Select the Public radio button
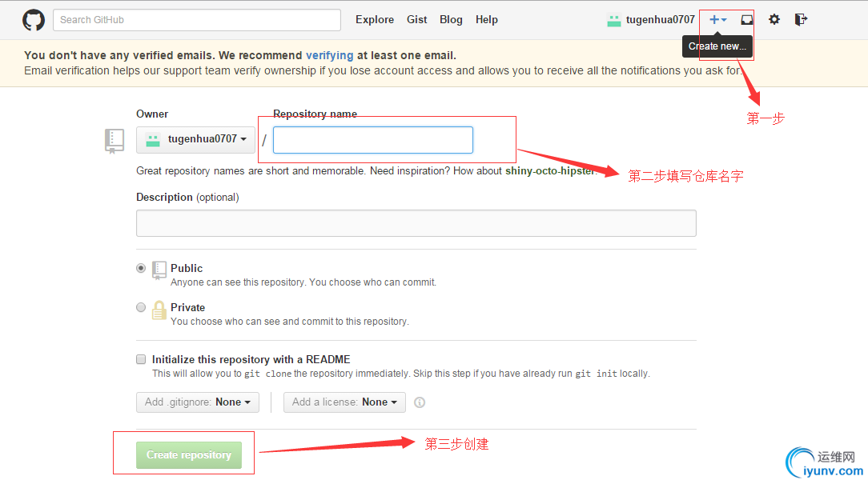This screenshot has height=484, width=868. click(141, 268)
